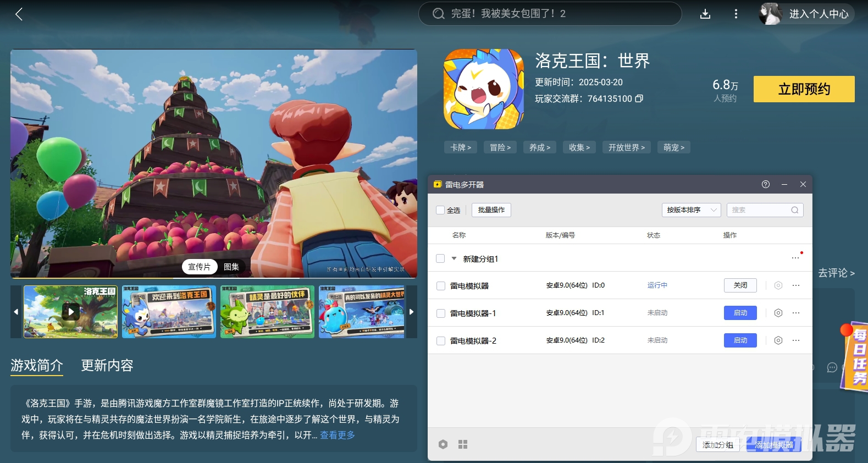Open the 精灵是最好的伙伴 screenshot thumbnail

point(267,312)
